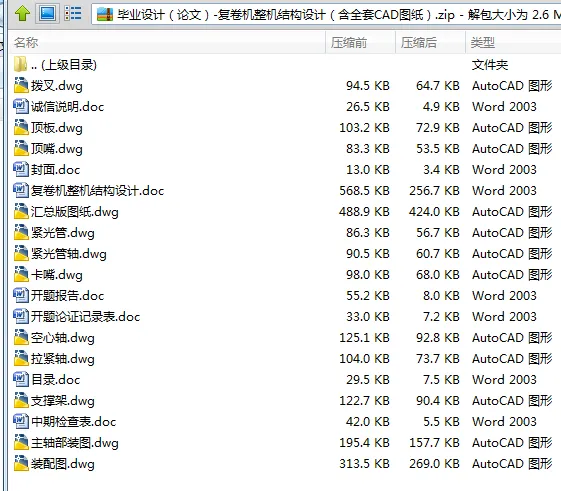Click the archive path address field
This screenshot has height=491, width=561.
click(x=326, y=14)
